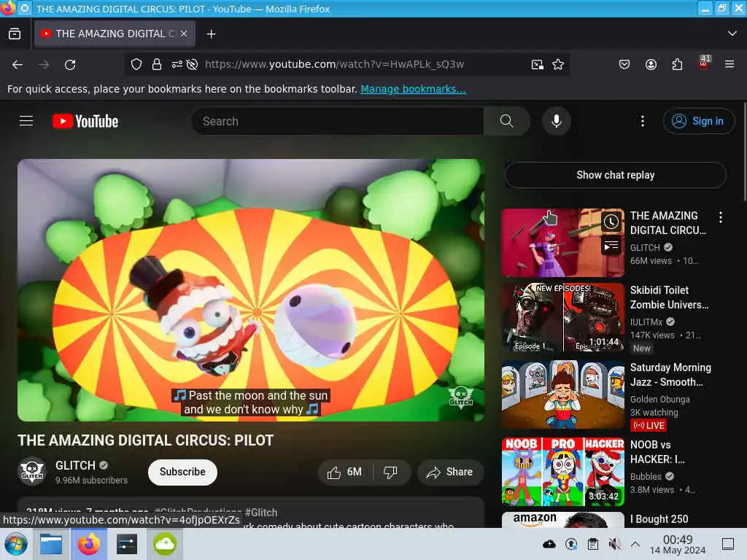Screen dimensions: 747x560
Task: Open Firefox View button
Action: [15, 34]
